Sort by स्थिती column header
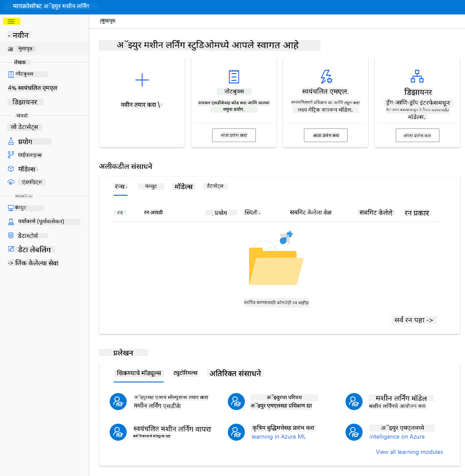This screenshot has height=476, width=465. coord(252,213)
